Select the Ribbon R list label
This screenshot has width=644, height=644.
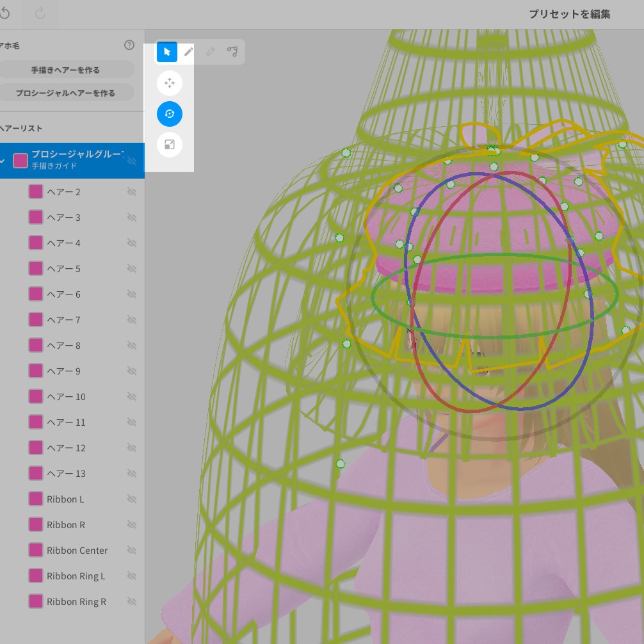click(x=66, y=524)
